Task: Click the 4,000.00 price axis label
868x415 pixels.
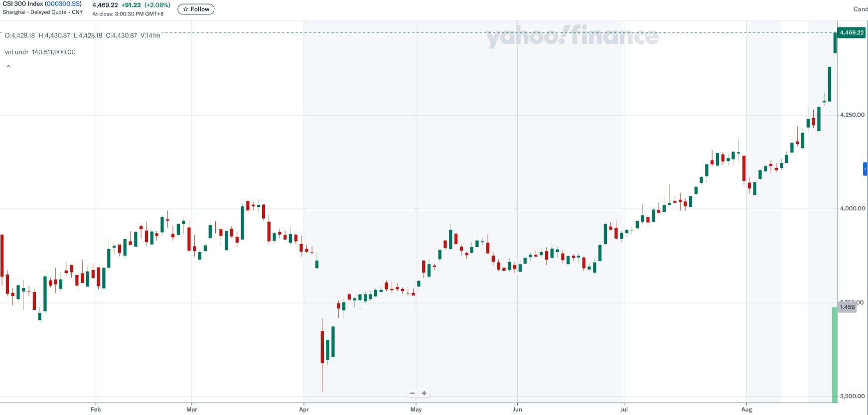Action: point(853,208)
